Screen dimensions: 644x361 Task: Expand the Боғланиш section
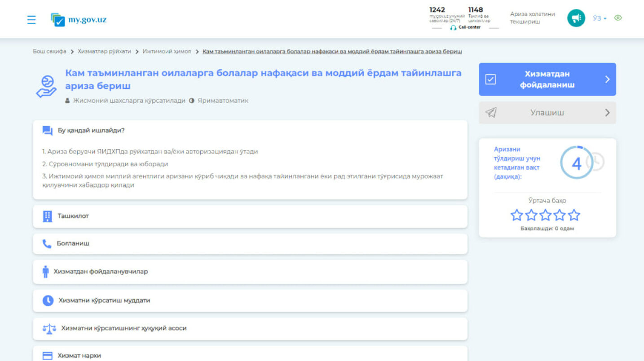pyautogui.click(x=250, y=243)
